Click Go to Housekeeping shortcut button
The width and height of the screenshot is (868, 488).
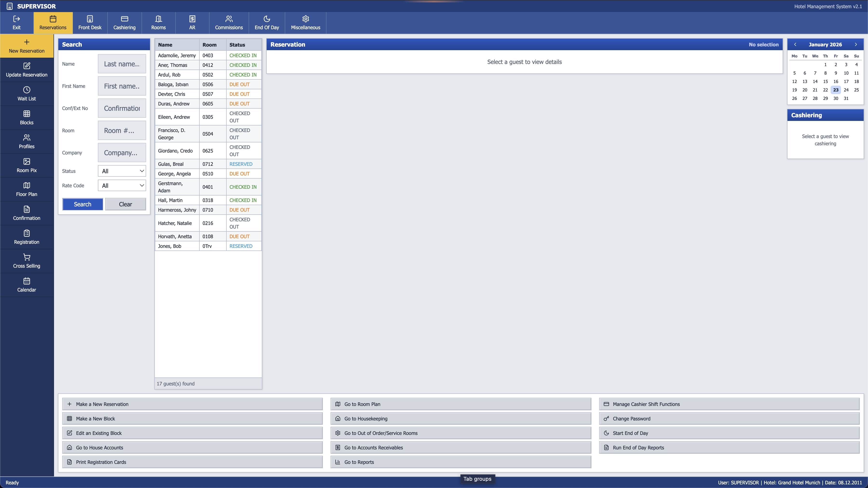461,418
